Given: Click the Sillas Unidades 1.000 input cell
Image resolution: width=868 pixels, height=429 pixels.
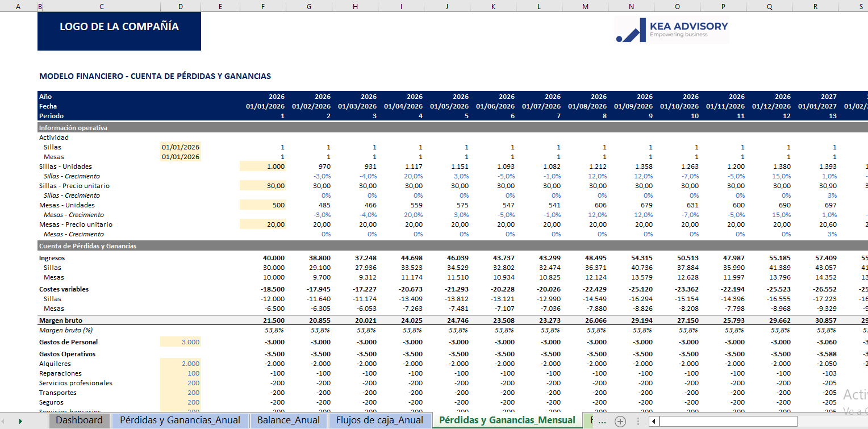Looking at the screenshot, I should pos(262,166).
